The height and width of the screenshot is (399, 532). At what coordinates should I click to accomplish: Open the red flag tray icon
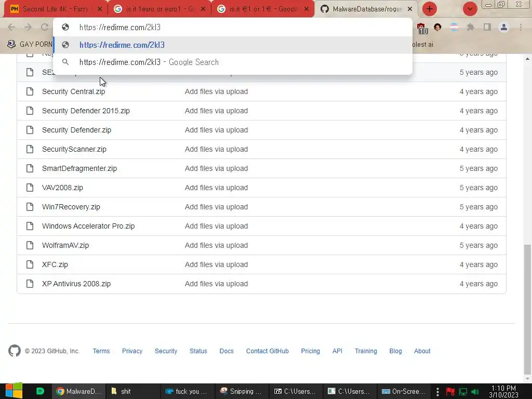coord(450,392)
